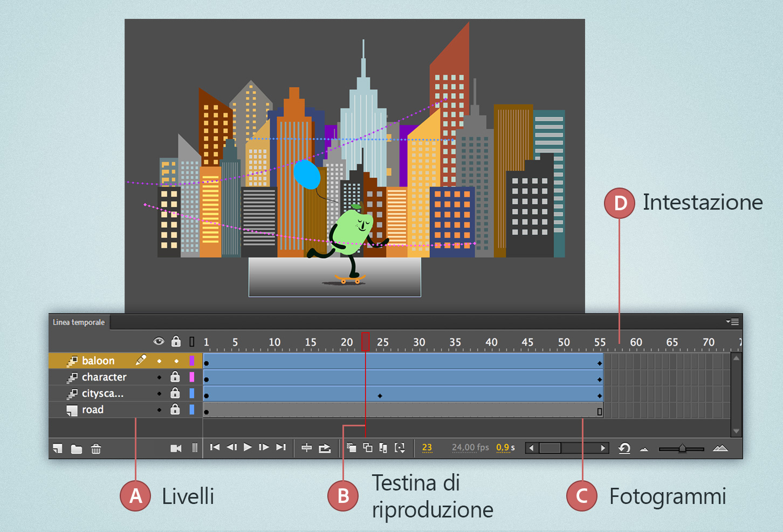Lock the baloon layer
This screenshot has width=783, height=532.
click(176, 361)
